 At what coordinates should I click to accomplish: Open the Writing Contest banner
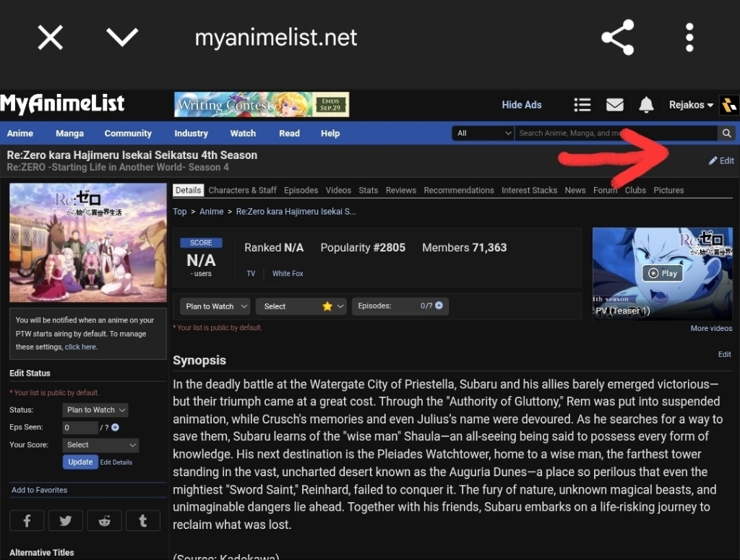262,104
